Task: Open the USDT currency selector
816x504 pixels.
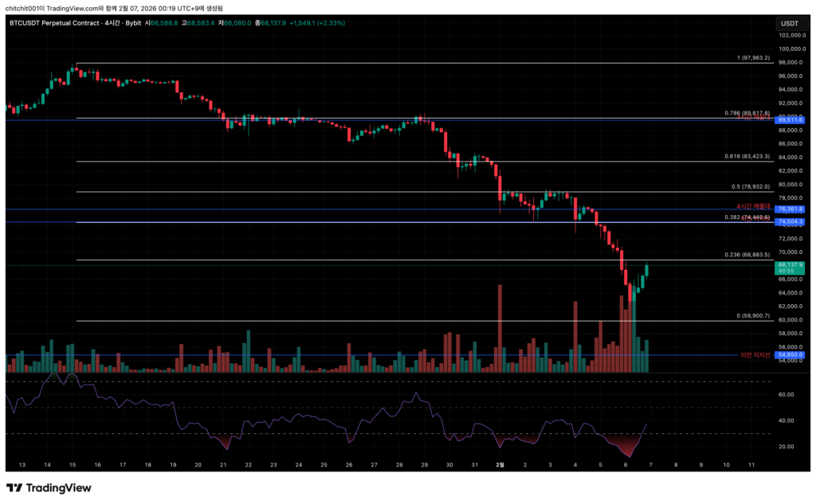Action: tap(788, 23)
